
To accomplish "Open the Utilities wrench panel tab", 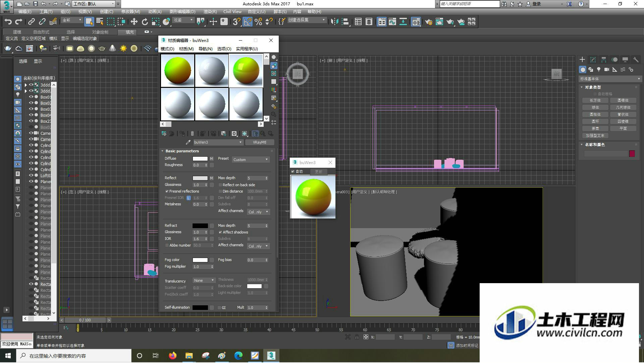I will (636, 59).
